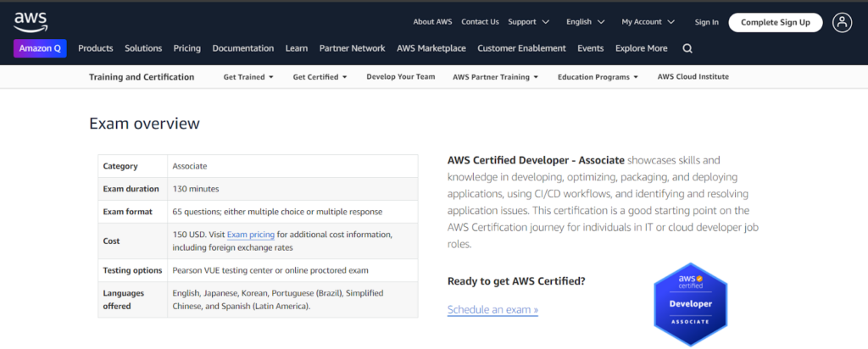Open Amazon Q

(x=40, y=48)
